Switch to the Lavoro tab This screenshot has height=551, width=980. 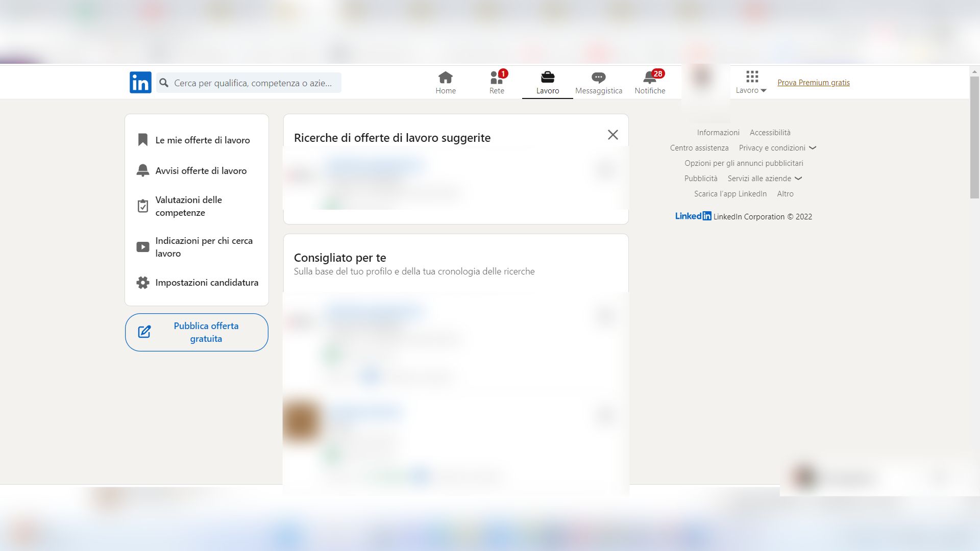coord(548,82)
